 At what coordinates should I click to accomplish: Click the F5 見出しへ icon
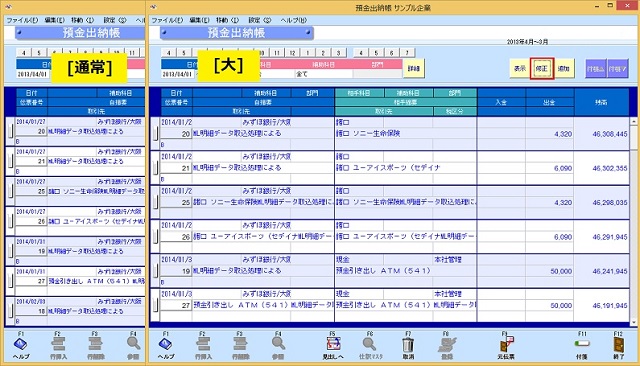click(333, 344)
